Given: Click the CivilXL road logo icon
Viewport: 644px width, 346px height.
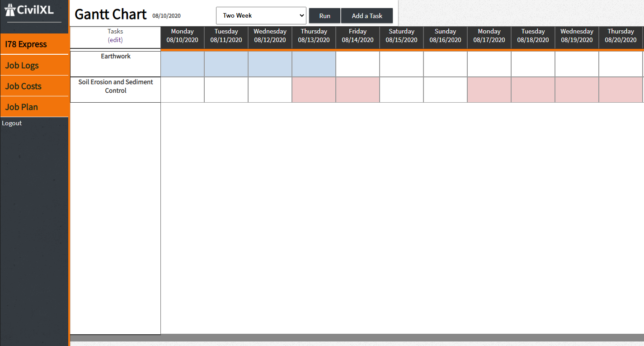Looking at the screenshot, I should pos(10,9).
